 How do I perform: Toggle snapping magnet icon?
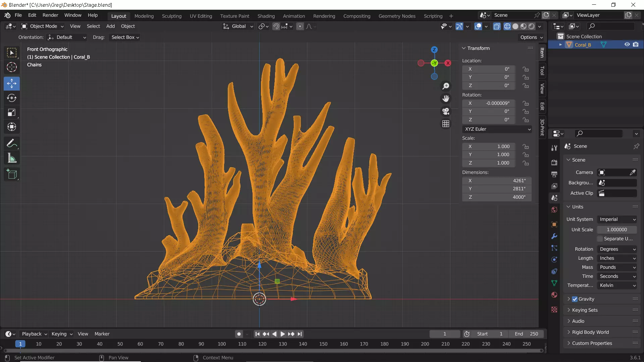[x=276, y=26]
